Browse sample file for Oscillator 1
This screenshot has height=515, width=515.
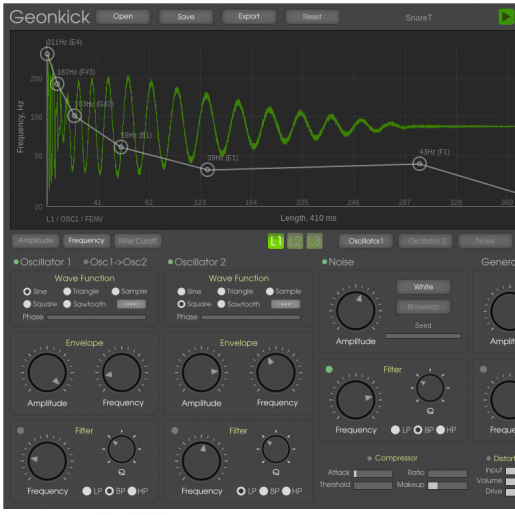(x=131, y=304)
